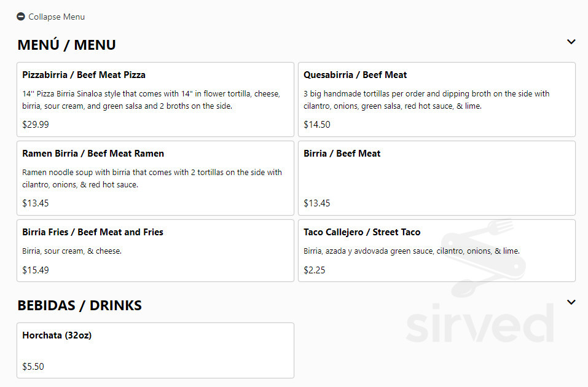Click the $2.25 Street Taco price
Viewport: 588px width, 387px height.
click(314, 270)
